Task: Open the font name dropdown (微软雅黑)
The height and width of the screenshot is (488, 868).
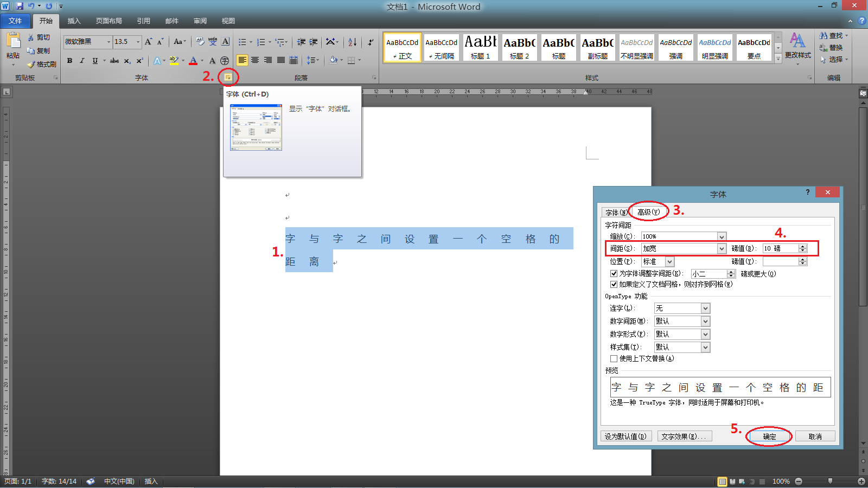Action: coord(108,42)
